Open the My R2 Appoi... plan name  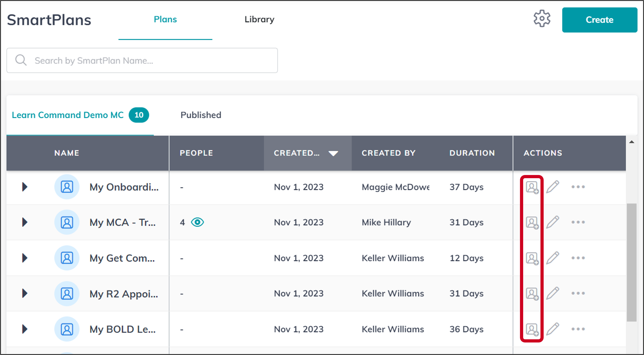click(124, 294)
